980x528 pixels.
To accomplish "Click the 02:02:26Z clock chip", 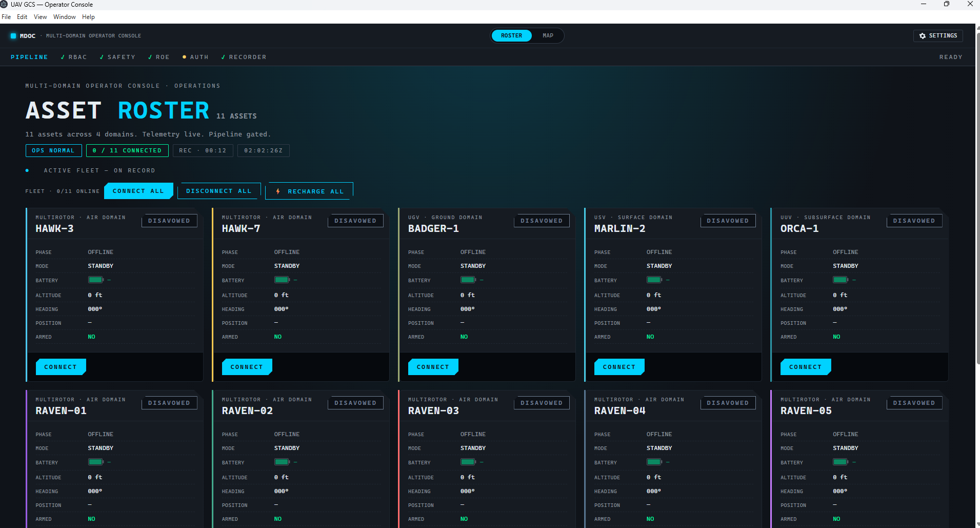I will 264,150.
